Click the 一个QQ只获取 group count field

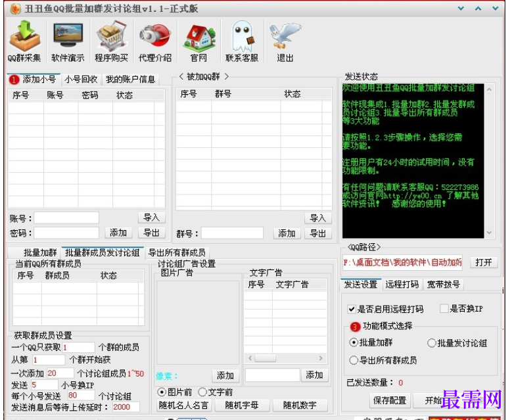tap(78, 347)
